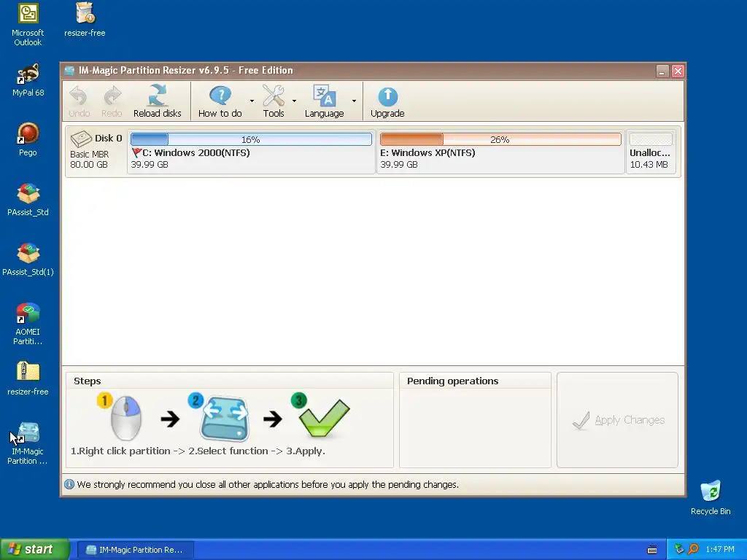Click the C: Windows 2000(NTFS) label
This screenshot has height=560, width=747.
tap(196, 153)
